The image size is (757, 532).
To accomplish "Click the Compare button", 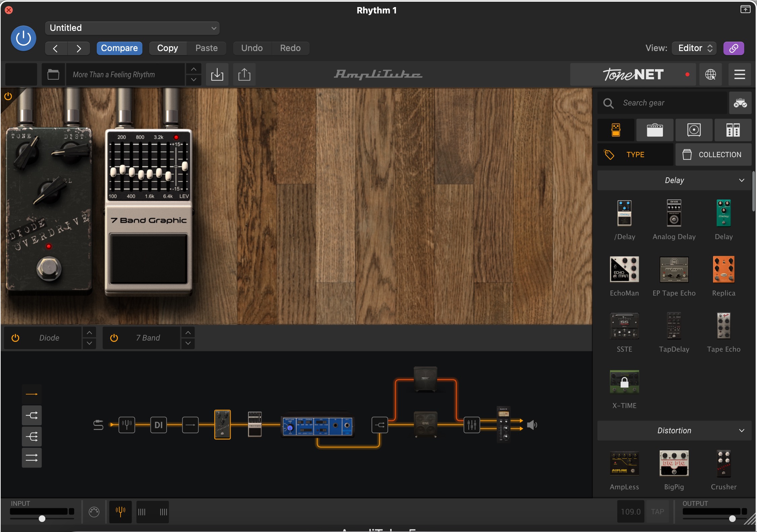I will [x=119, y=48].
